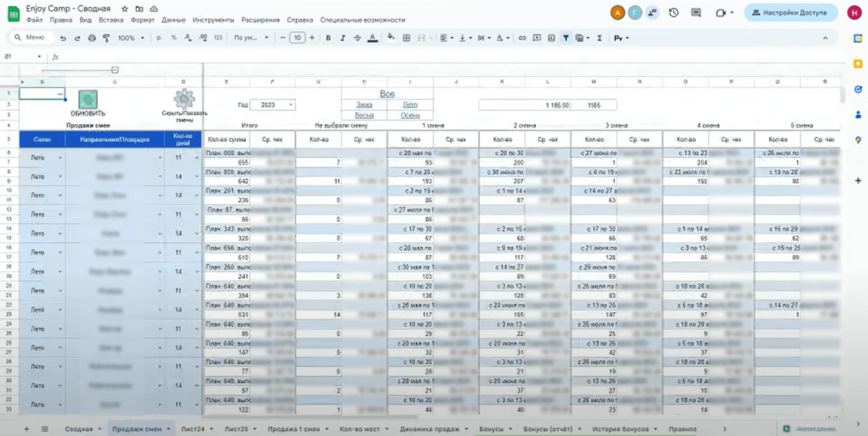
Task: Open the cell borders menu
Action: (x=407, y=38)
